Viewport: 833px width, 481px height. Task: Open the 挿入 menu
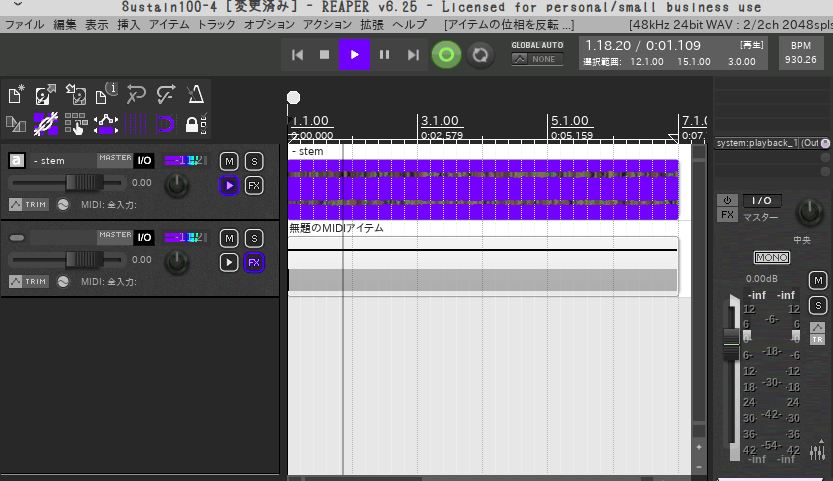(x=129, y=24)
